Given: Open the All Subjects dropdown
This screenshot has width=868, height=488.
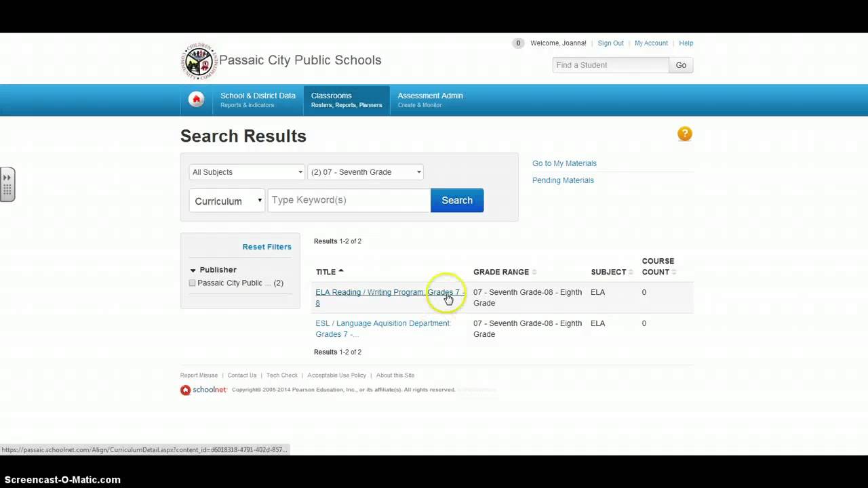Looking at the screenshot, I should (247, 172).
